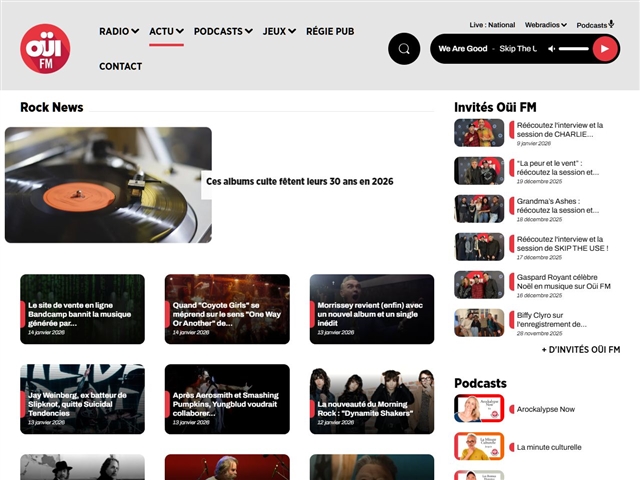The height and width of the screenshot is (480, 640).
Task: Open the Webradios dropdown
Action: click(546, 25)
